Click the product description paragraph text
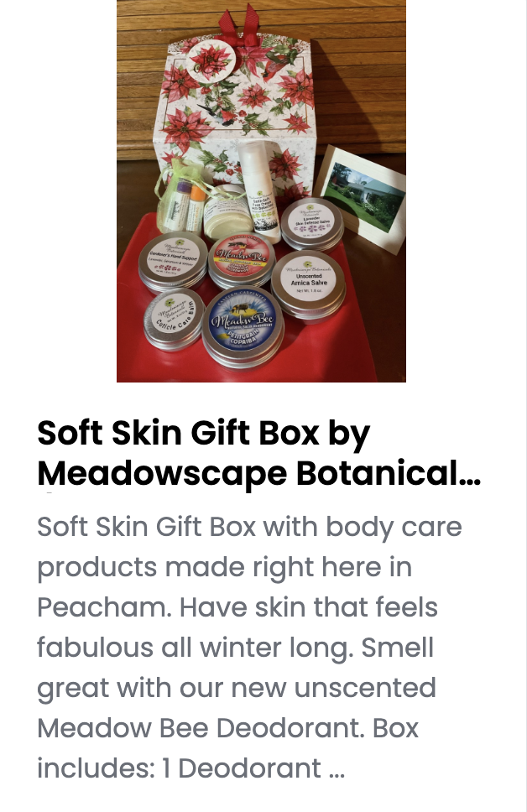Viewport: 527px width, 812px height. point(249,648)
